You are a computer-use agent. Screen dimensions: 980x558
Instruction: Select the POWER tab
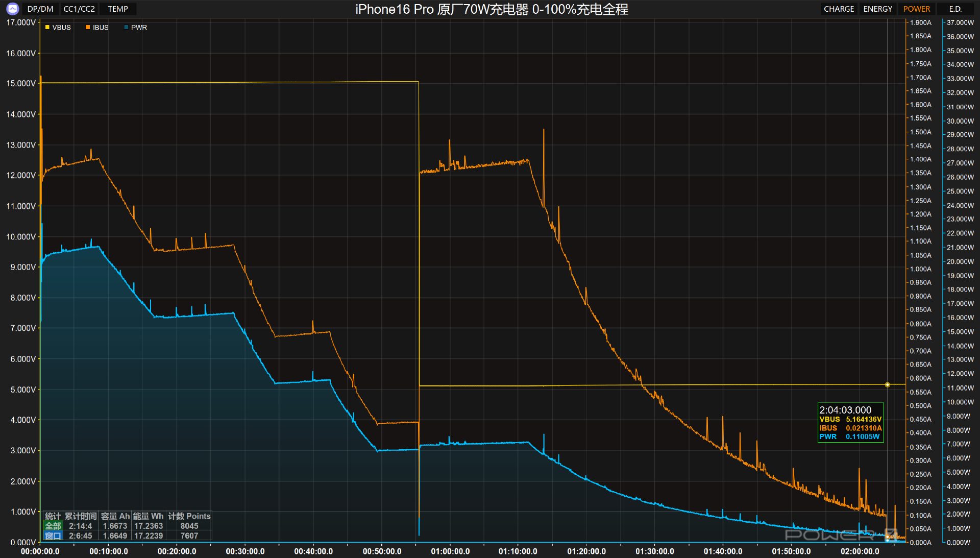[x=916, y=9]
